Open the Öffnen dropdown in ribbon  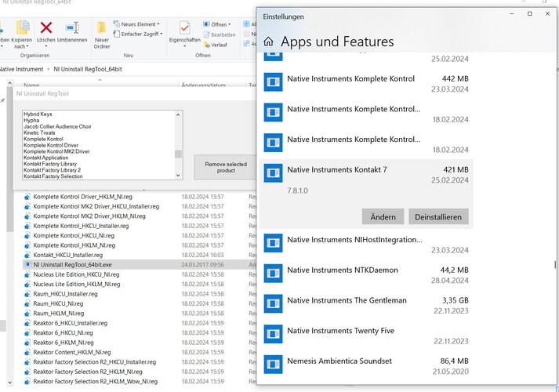pyautogui.click(x=217, y=24)
